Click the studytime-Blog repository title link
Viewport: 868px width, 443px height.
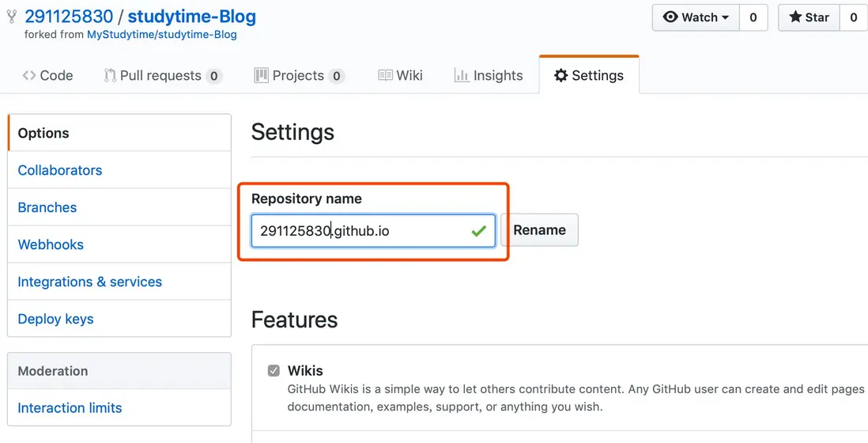point(191,17)
